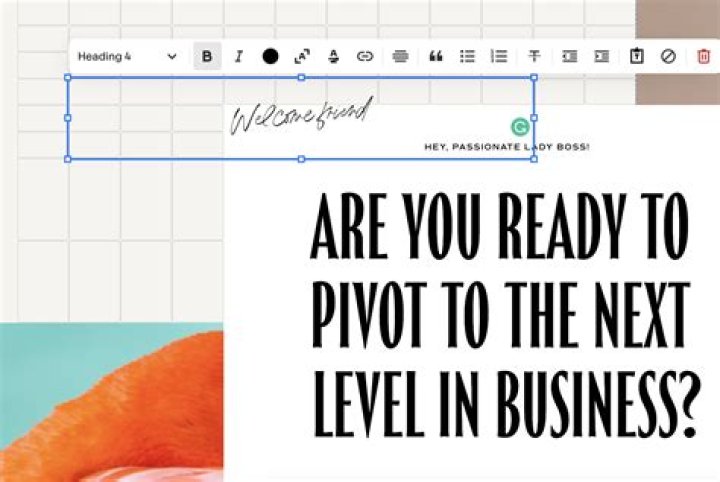Increase the text indent

(x=601, y=57)
